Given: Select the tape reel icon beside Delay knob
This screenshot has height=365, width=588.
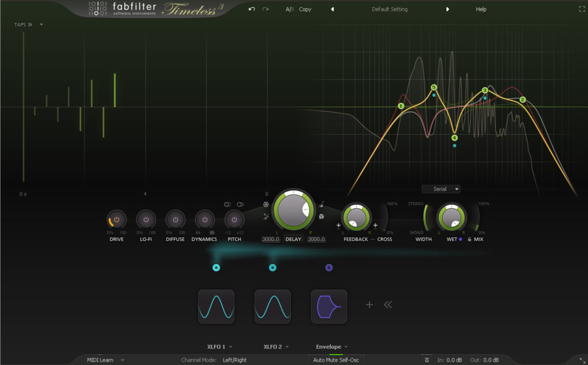Looking at the screenshot, I should [321, 217].
